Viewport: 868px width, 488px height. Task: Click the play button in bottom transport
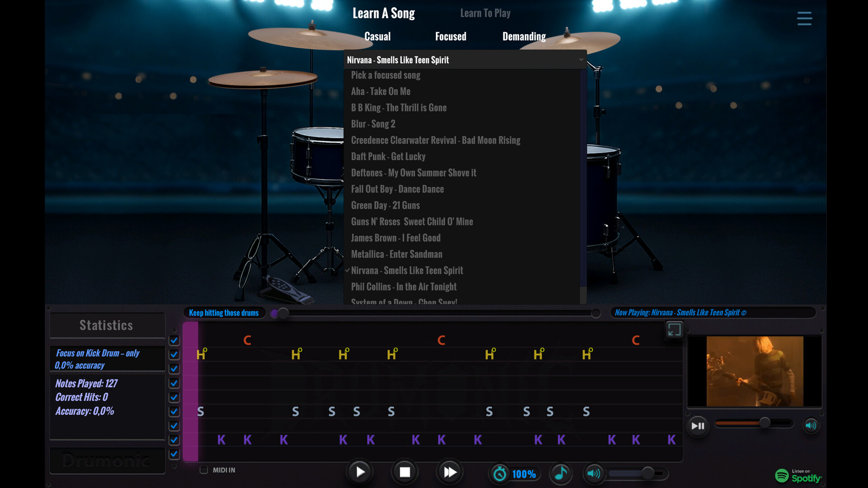click(x=360, y=472)
